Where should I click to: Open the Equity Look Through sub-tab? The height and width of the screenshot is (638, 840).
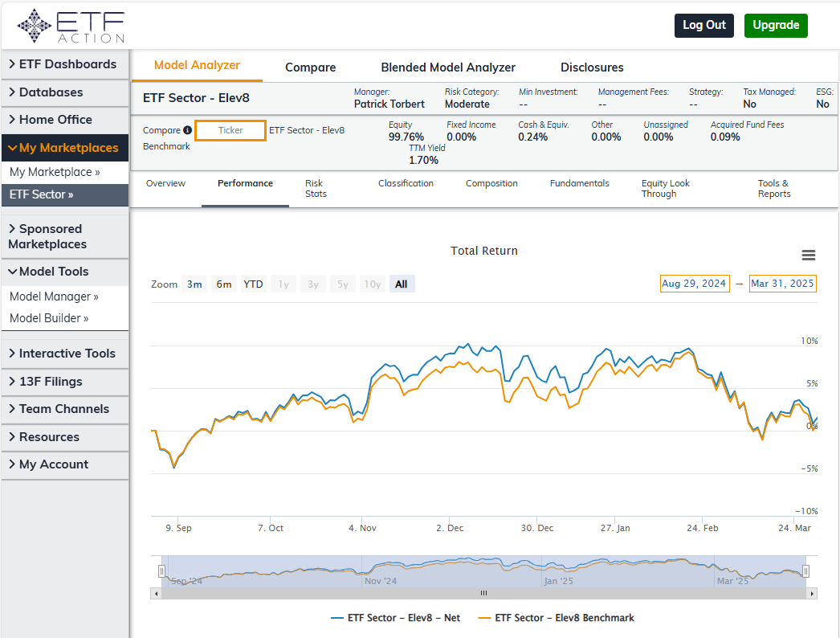click(666, 189)
